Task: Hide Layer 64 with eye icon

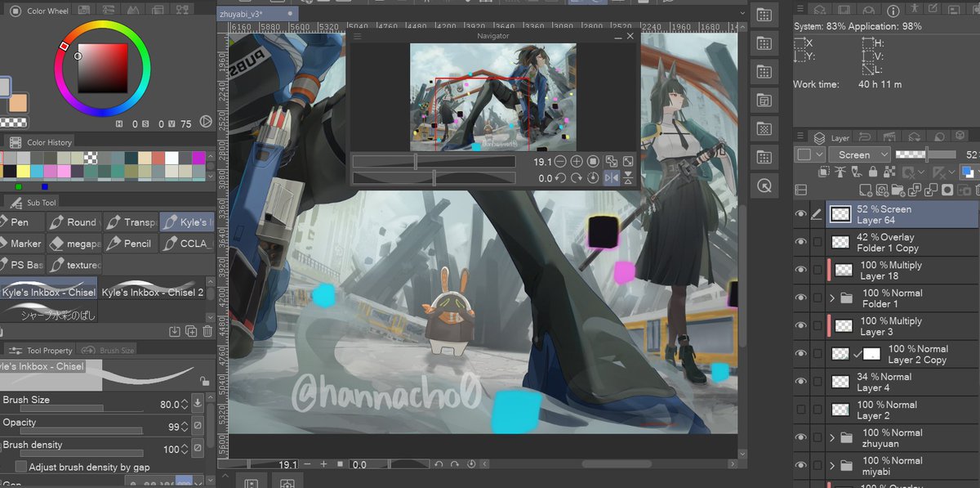Action: click(x=800, y=214)
